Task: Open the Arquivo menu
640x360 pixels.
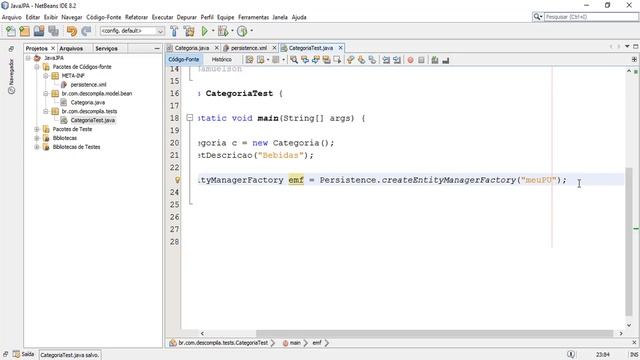Action: click(11, 17)
